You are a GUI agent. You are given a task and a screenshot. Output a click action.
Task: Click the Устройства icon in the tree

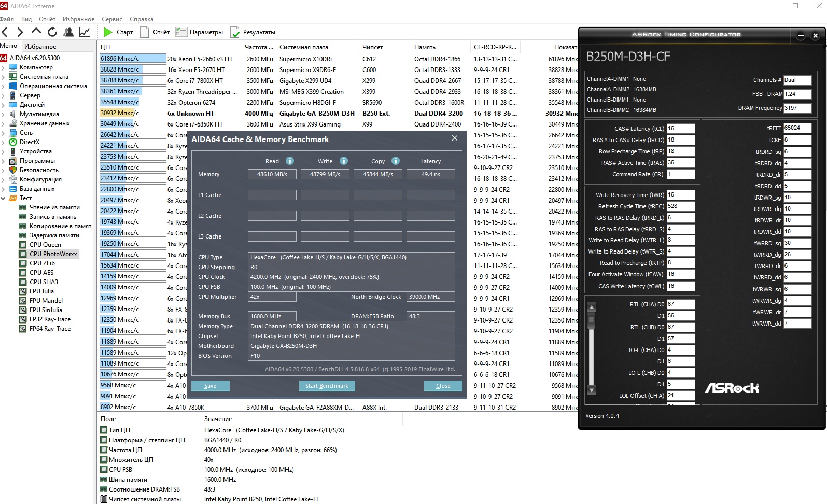13,151
